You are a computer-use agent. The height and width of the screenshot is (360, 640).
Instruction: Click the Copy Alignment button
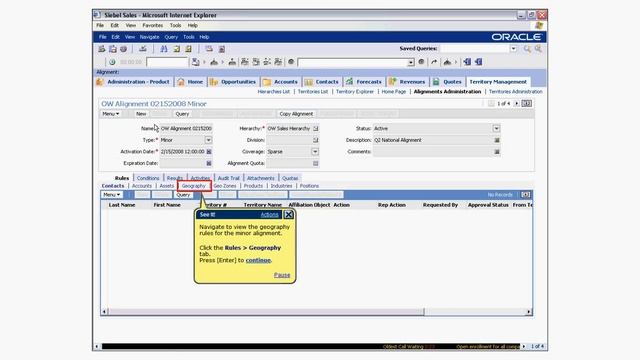click(296, 114)
